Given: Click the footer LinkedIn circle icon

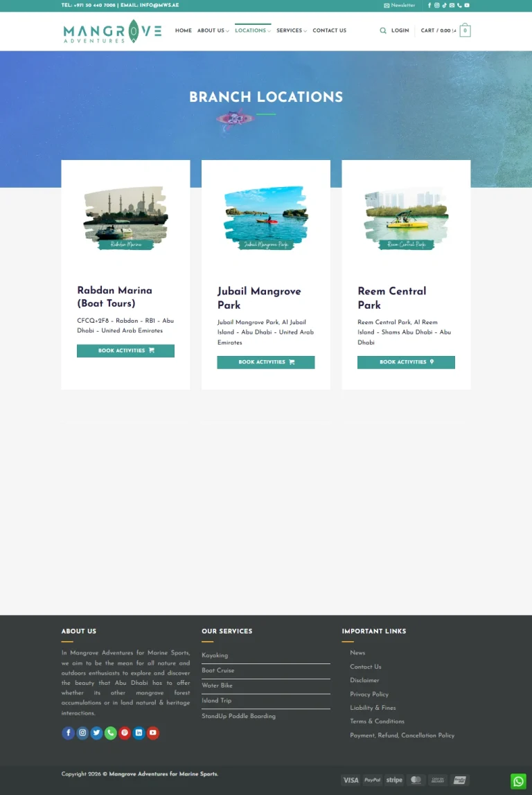Looking at the screenshot, I should [x=139, y=733].
